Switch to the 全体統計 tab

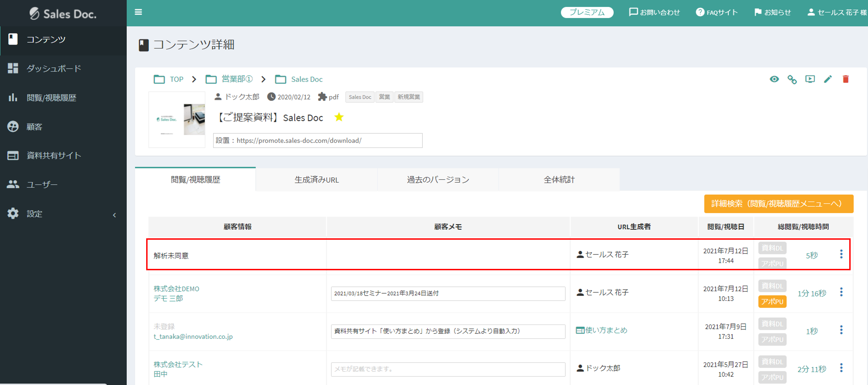click(559, 180)
